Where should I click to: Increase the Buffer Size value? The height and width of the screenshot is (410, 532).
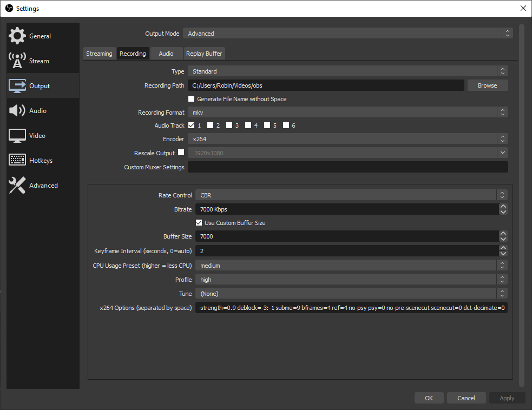point(503,234)
